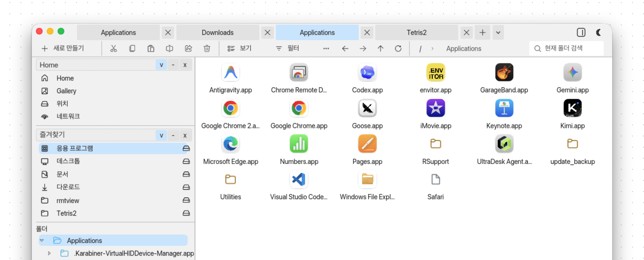Expand the .Karabiner-VirtualHIDDevice-Manager.app tree node
The width and height of the screenshot is (644, 260).
coord(49,253)
